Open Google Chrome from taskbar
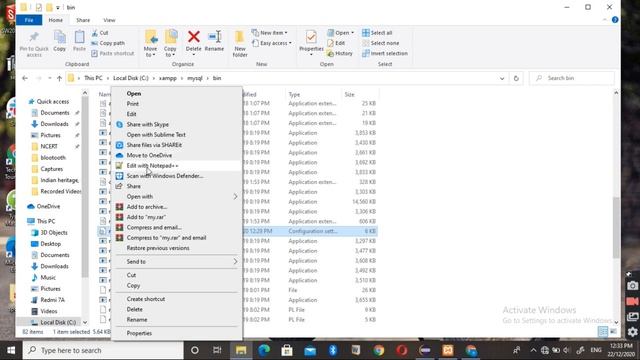The height and width of the screenshot is (360, 640). (379, 350)
